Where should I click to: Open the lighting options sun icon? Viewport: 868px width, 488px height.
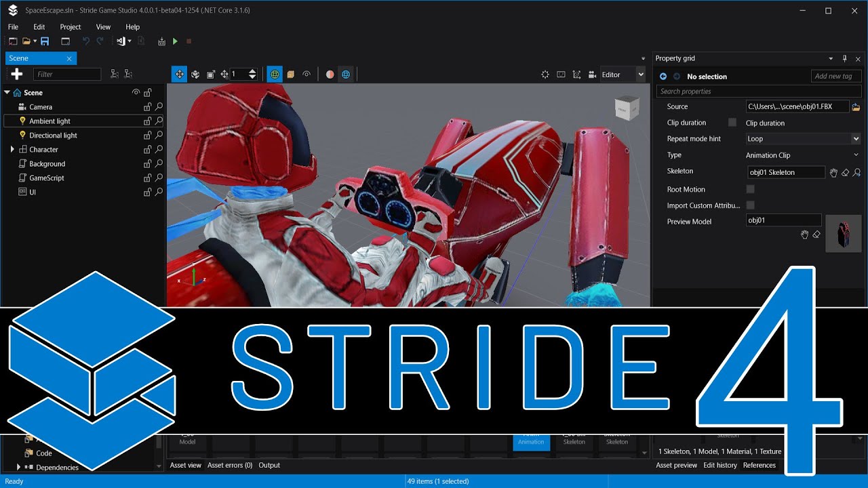click(x=545, y=75)
